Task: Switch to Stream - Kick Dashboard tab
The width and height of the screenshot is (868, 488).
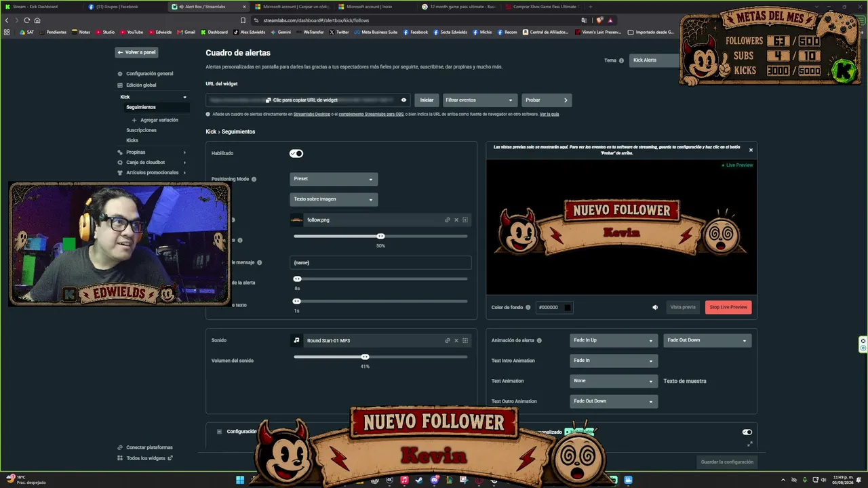Action: click(42, 7)
